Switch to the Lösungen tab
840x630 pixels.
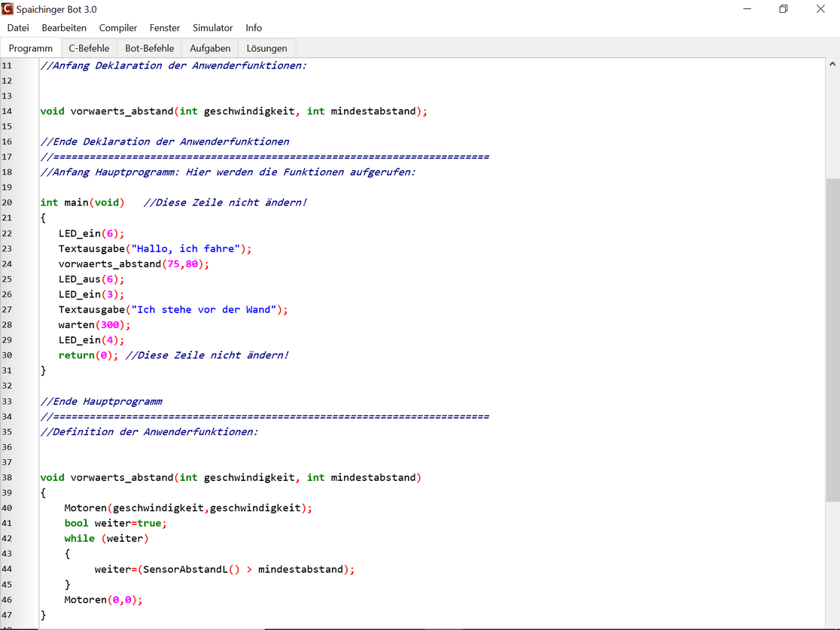[x=266, y=48]
